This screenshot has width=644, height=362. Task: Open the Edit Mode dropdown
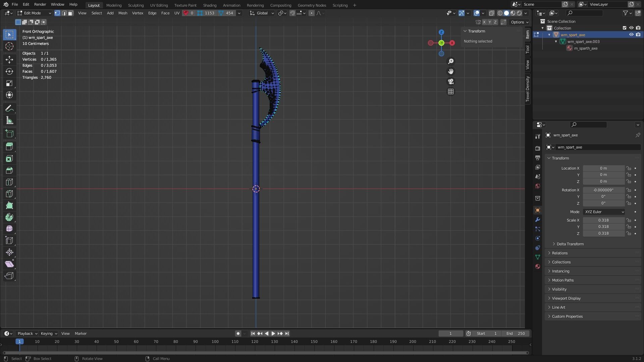(34, 13)
